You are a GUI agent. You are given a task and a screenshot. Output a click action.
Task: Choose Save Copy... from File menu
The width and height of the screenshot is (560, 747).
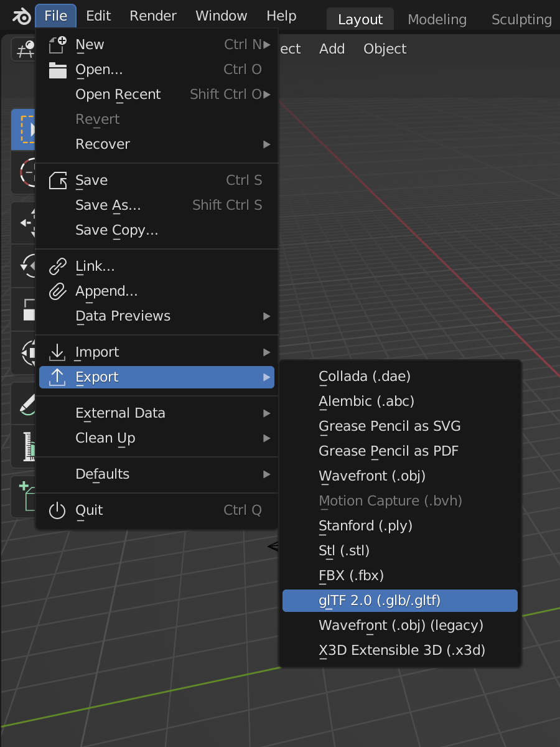coord(157,230)
